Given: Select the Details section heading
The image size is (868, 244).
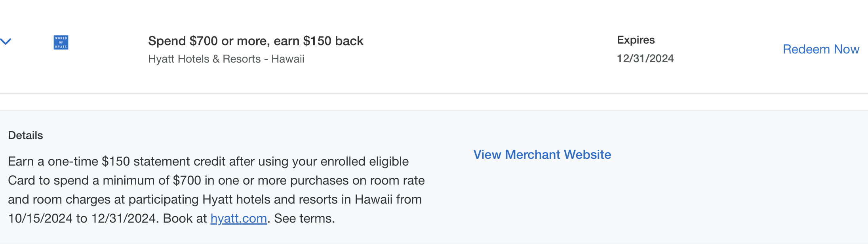Looking at the screenshot, I should coord(26,135).
